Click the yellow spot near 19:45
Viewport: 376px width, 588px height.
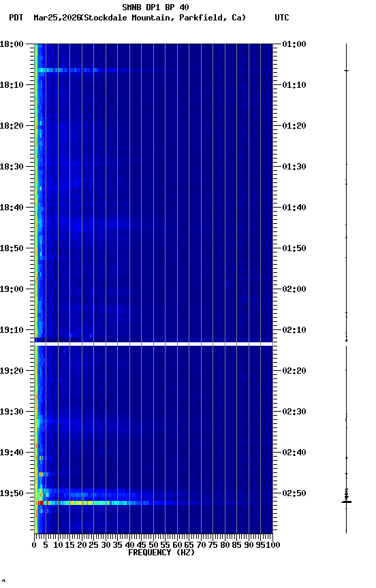click(42, 474)
